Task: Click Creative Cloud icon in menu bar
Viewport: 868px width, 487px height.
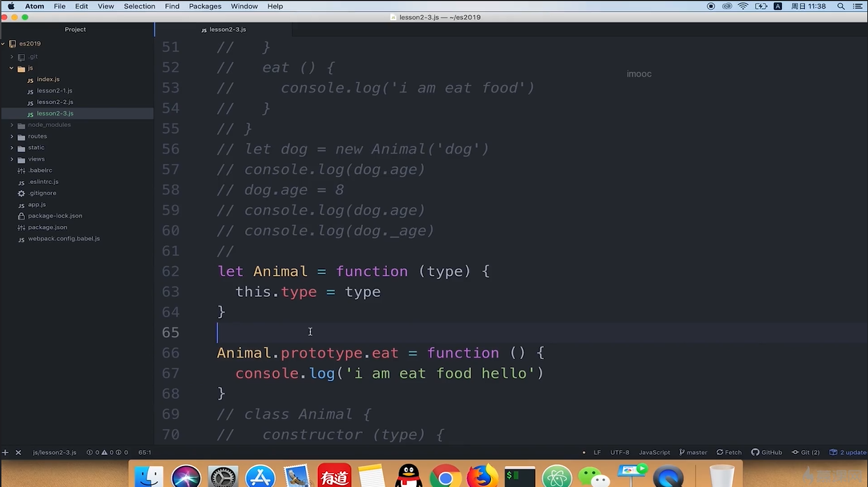Action: [727, 6]
